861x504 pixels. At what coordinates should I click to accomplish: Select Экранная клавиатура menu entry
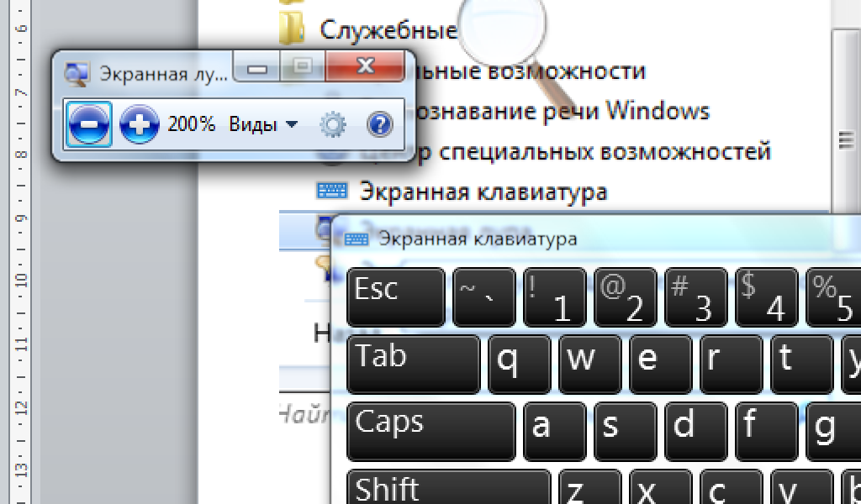click(483, 192)
